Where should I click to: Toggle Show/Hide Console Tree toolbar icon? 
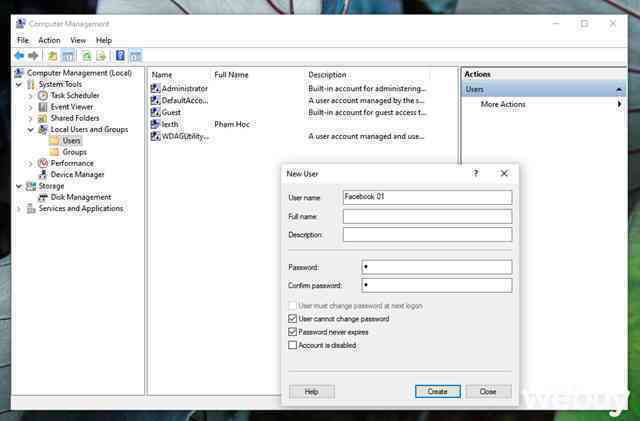tap(68, 56)
